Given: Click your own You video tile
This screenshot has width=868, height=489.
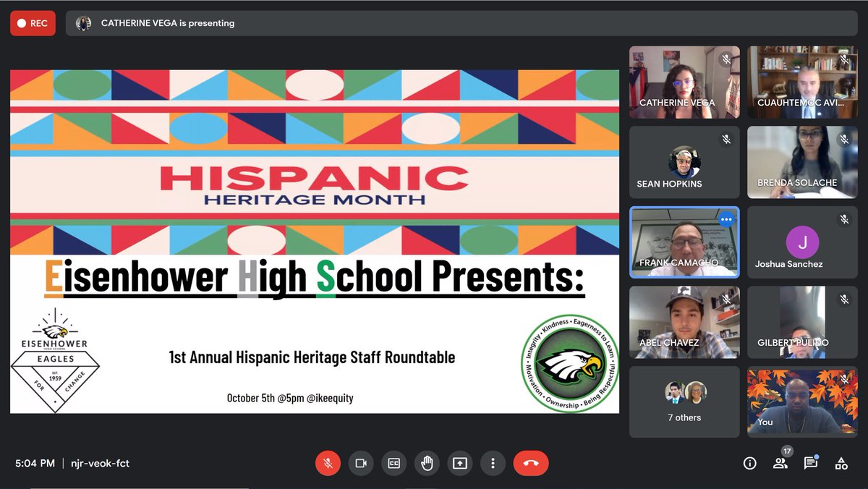Looking at the screenshot, I should coord(801,401).
